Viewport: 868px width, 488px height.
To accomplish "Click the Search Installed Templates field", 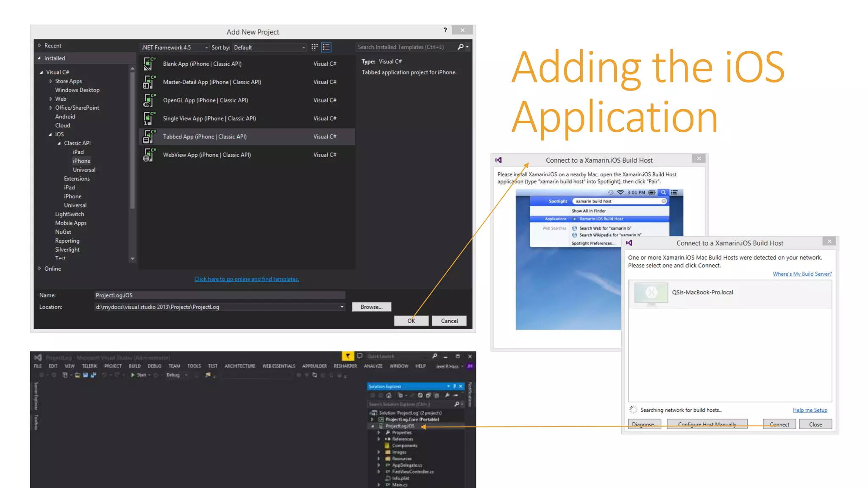I will [406, 47].
